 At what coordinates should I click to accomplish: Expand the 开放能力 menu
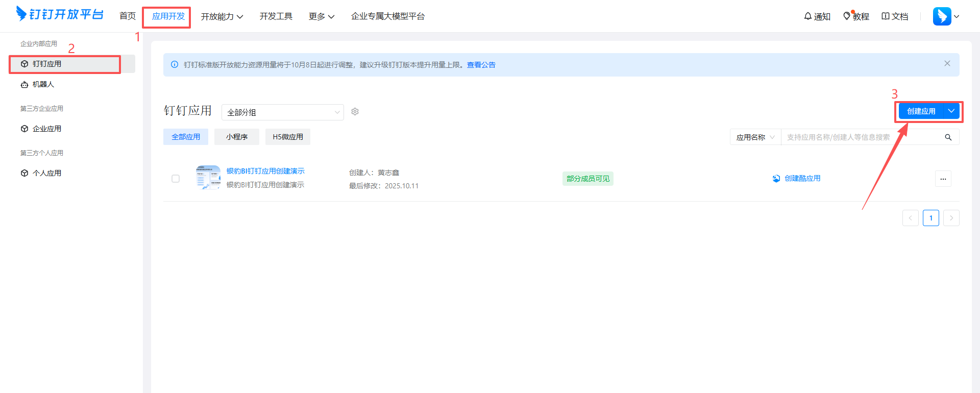222,16
